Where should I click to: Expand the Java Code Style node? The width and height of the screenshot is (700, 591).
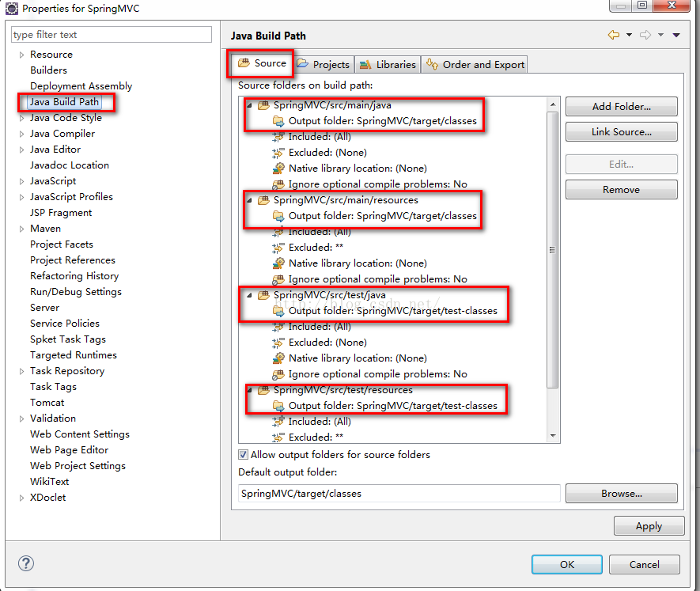click(21, 119)
